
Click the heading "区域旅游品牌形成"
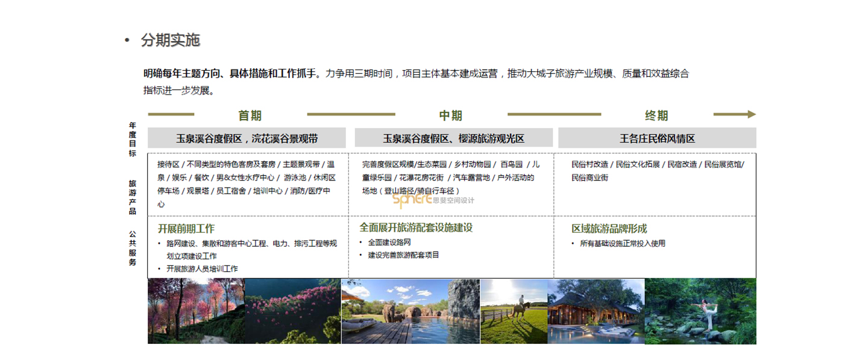(x=609, y=229)
